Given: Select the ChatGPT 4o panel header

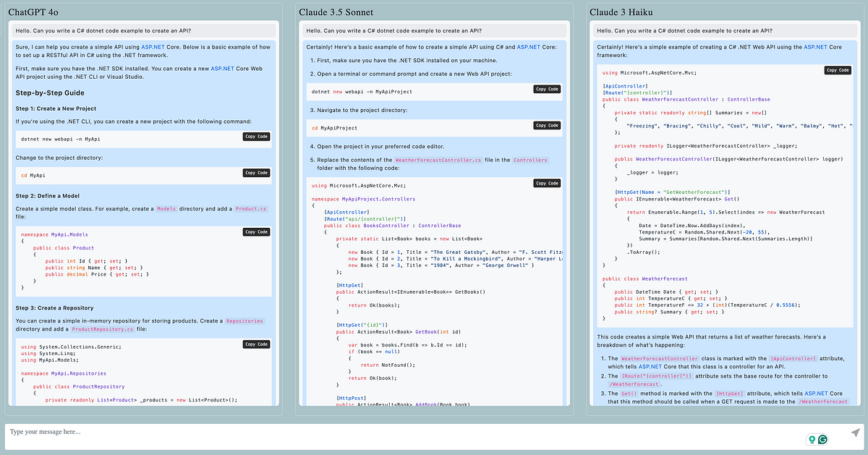Looking at the screenshot, I should click(x=33, y=12).
